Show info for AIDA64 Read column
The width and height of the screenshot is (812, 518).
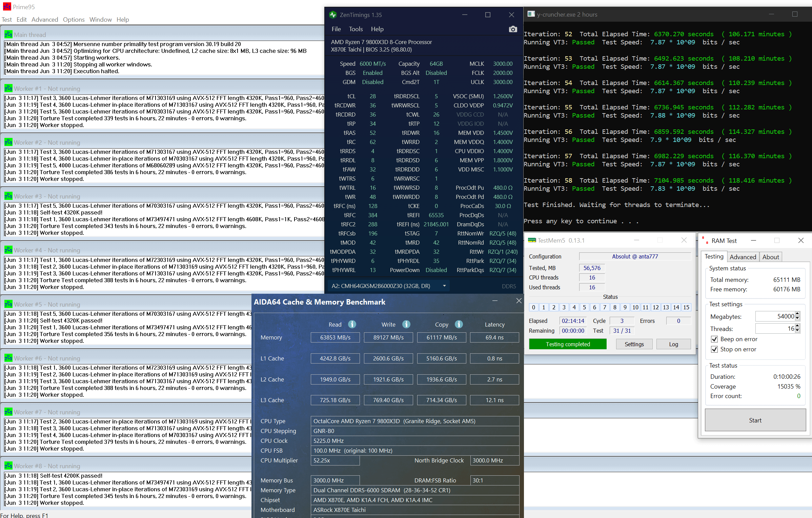pyautogui.click(x=352, y=324)
